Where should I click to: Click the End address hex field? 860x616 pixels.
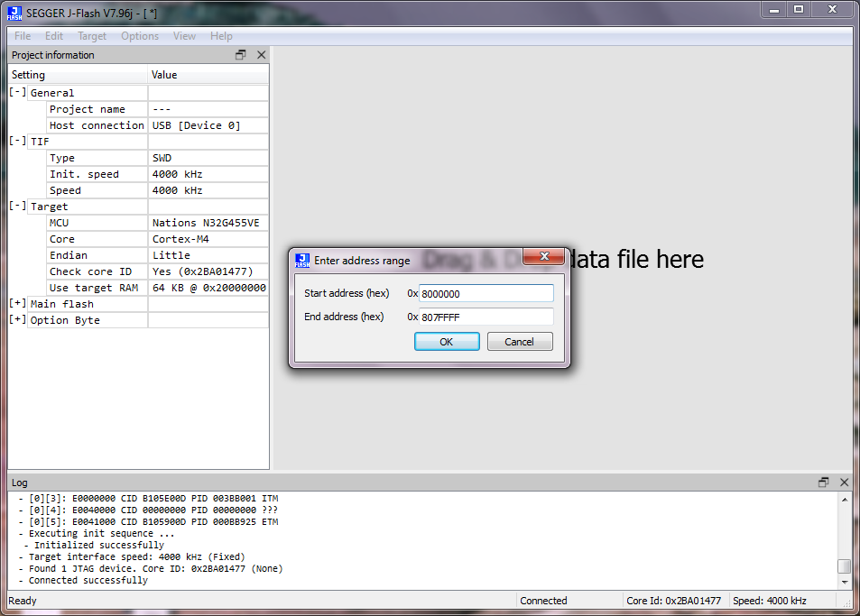(485, 317)
